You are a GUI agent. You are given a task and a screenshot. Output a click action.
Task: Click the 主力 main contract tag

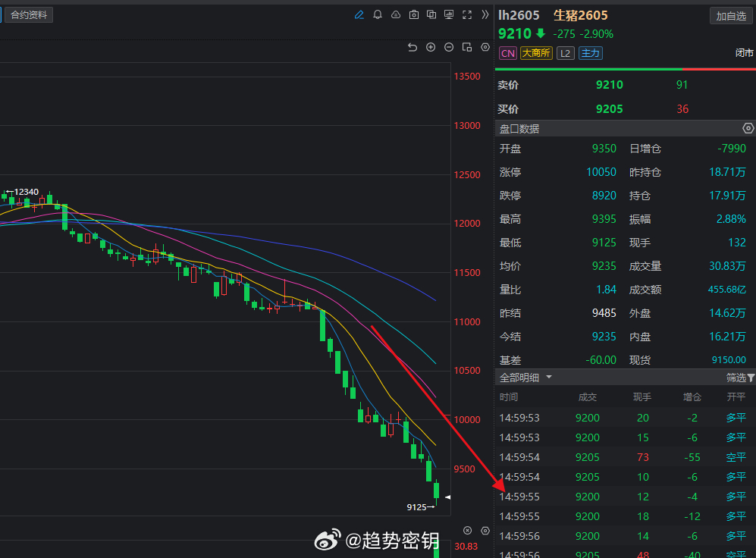[x=590, y=53]
